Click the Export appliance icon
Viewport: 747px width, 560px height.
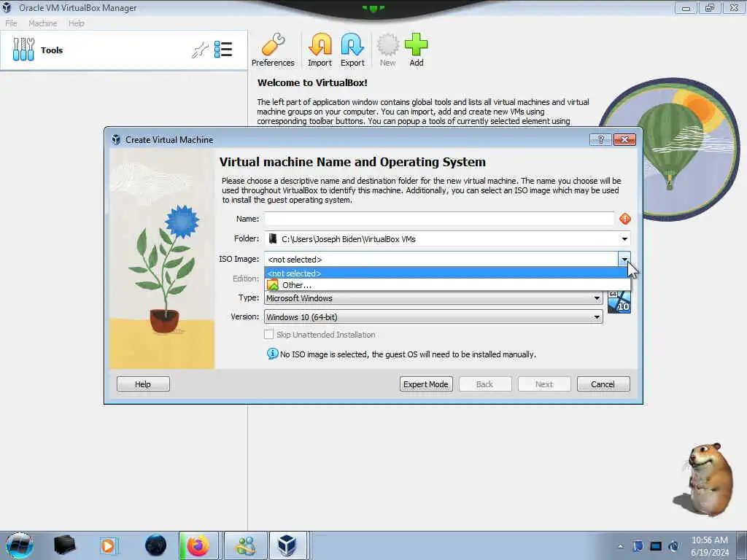(x=352, y=50)
